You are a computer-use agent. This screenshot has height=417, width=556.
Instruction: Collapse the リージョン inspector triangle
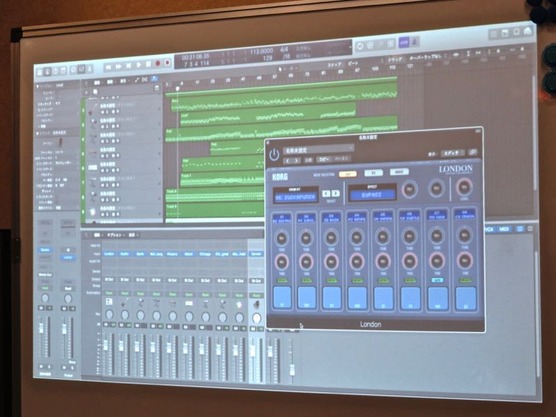pyautogui.click(x=38, y=86)
